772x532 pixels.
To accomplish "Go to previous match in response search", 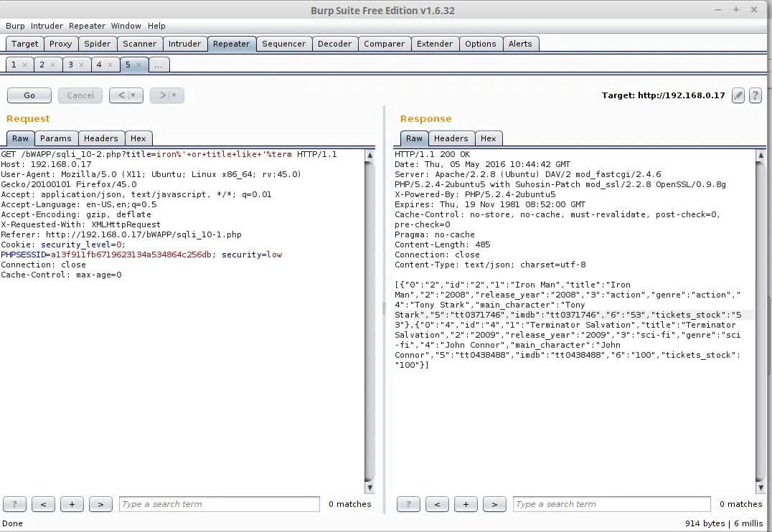I will click(437, 504).
